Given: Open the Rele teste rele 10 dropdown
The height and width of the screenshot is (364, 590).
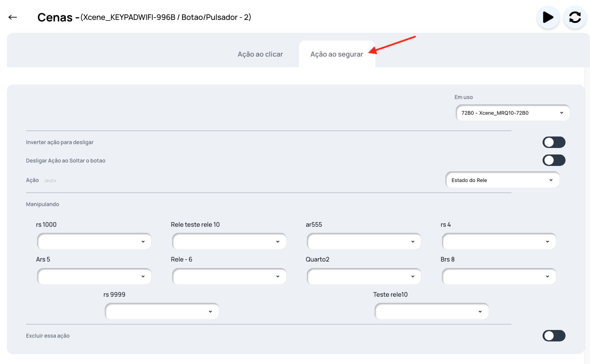Looking at the screenshot, I should point(229,242).
